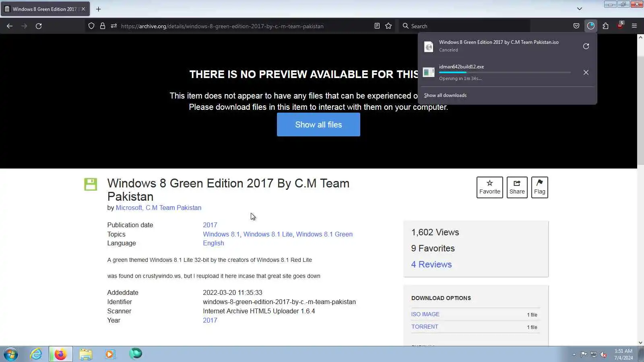Jump to the 4 Reviews section
Image resolution: width=644 pixels, height=362 pixels.
(431, 265)
